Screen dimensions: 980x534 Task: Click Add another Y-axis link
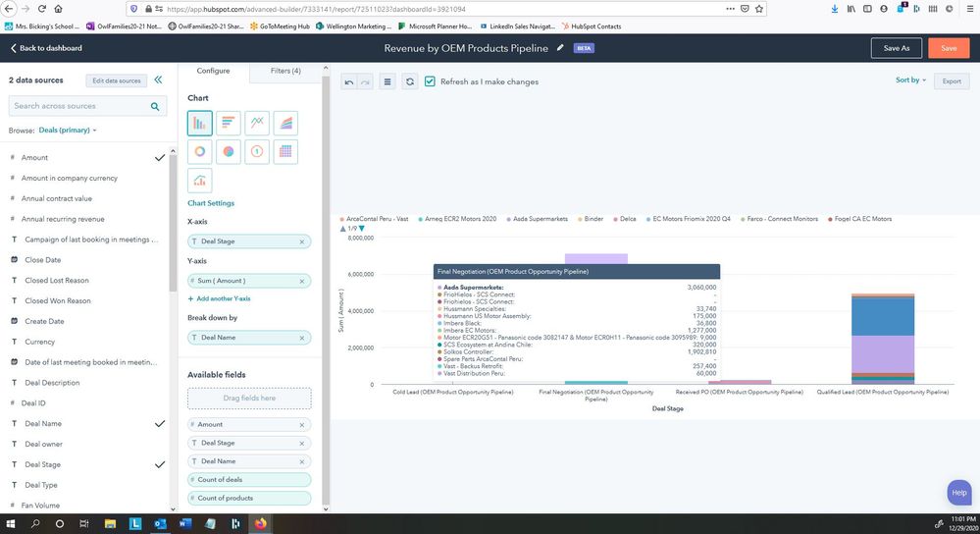220,298
